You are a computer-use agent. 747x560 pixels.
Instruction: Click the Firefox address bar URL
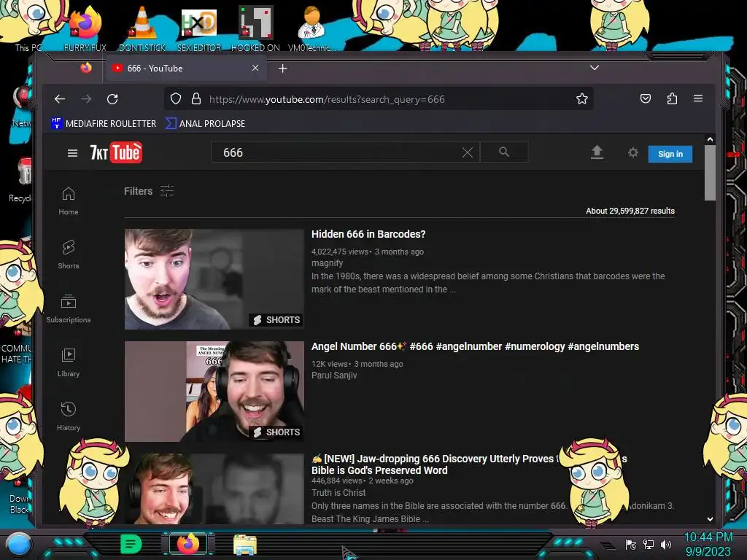327,99
